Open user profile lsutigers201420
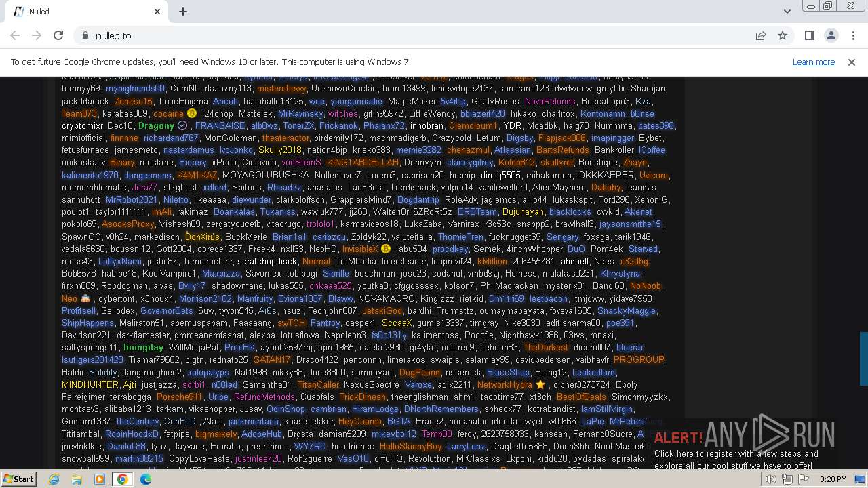The image size is (868, 488). 93,360
